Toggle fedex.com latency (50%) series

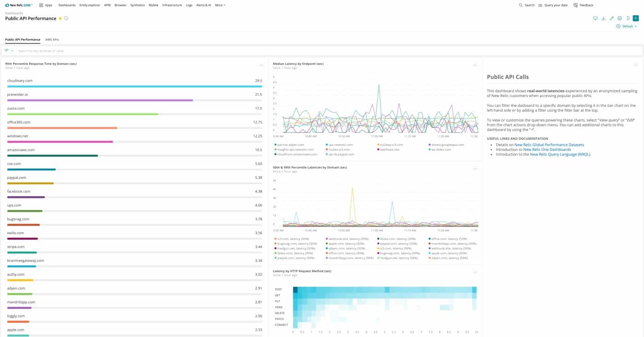(396, 239)
